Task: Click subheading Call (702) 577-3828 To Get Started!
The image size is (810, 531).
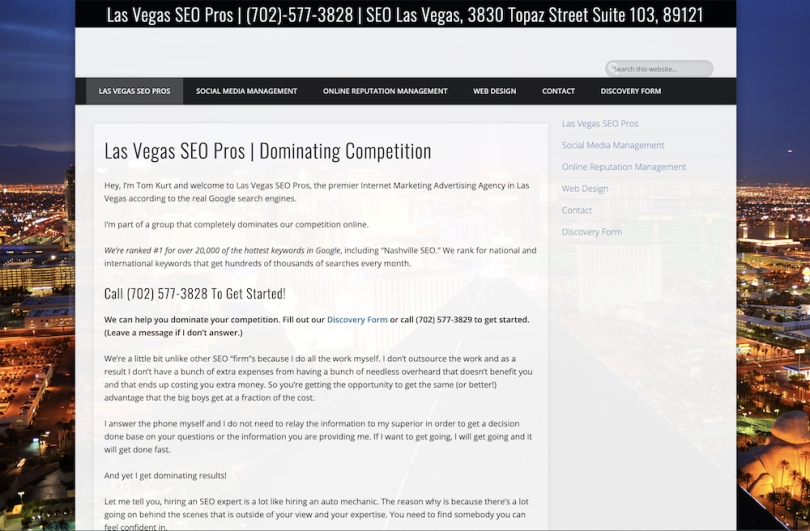Action: coord(195,293)
